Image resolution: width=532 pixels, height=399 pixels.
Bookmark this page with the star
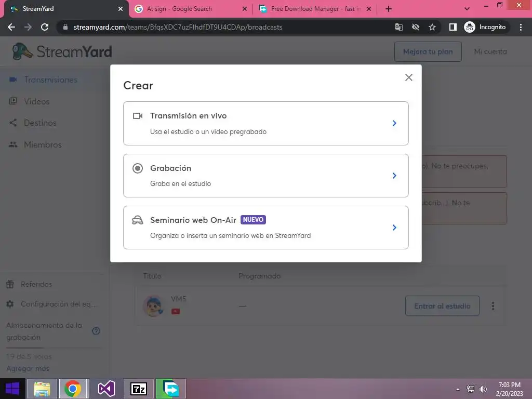pyautogui.click(x=432, y=27)
